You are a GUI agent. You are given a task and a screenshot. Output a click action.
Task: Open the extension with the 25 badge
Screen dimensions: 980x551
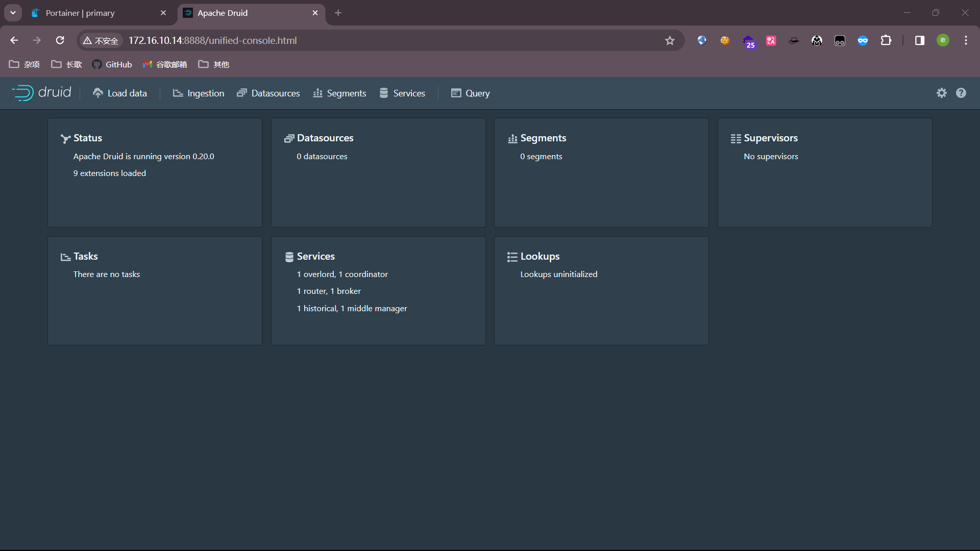(749, 41)
